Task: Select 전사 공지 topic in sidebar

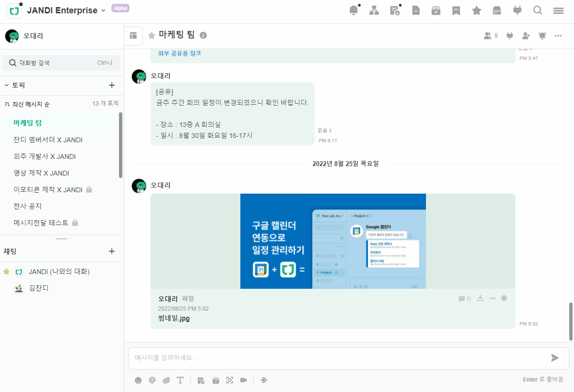Action: tap(28, 206)
